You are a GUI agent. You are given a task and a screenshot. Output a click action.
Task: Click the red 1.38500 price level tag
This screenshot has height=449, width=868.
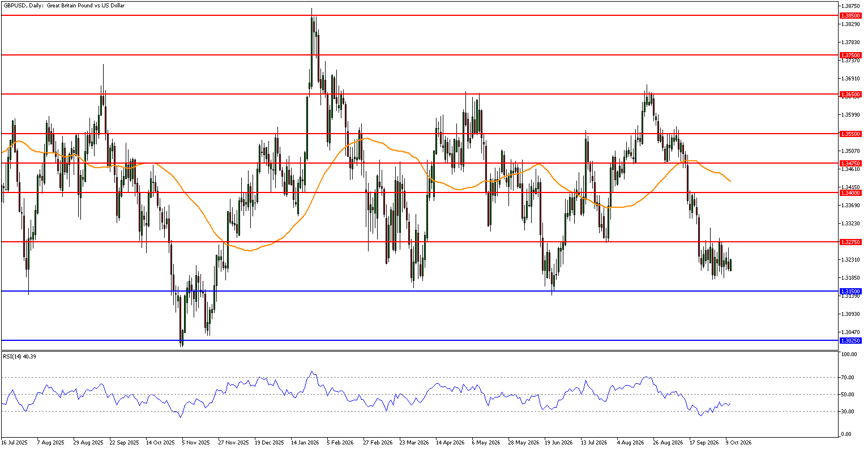coord(851,16)
